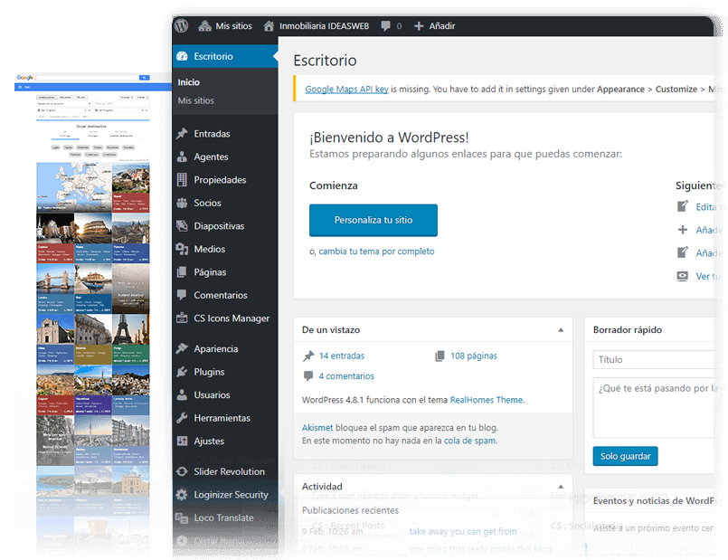Open the 14 entradas link
The height and width of the screenshot is (560, 728).
[x=342, y=356]
